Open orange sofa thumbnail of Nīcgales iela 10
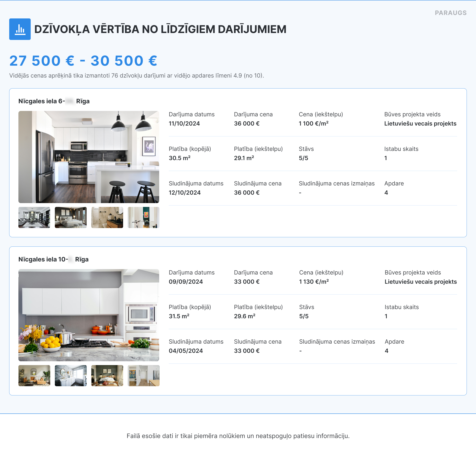 34,376
